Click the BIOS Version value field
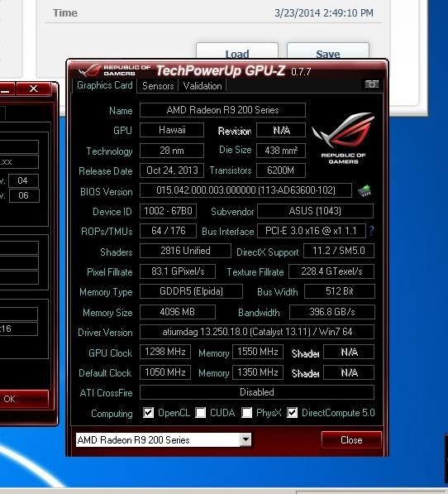 click(245, 190)
